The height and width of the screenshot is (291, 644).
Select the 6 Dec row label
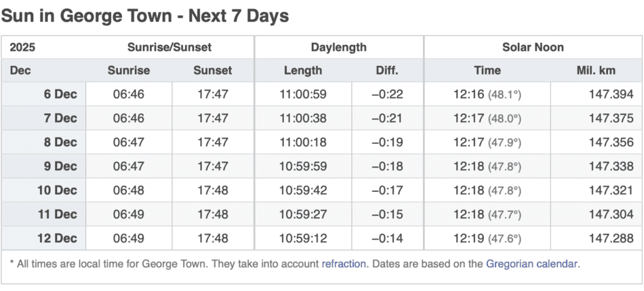tap(60, 94)
